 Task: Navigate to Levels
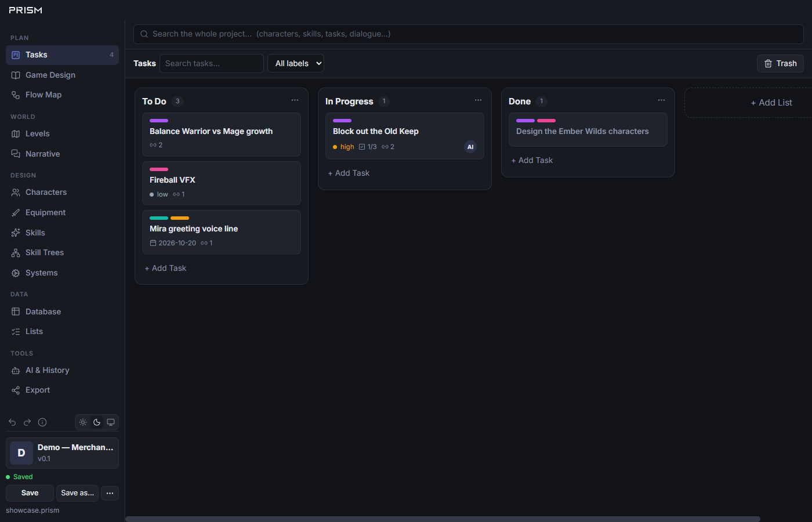[x=62, y=133]
